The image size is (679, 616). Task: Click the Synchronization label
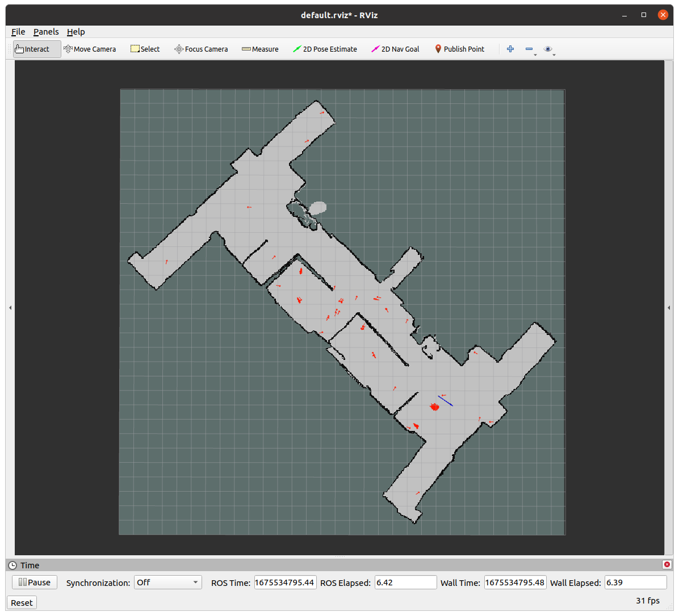[x=98, y=583]
